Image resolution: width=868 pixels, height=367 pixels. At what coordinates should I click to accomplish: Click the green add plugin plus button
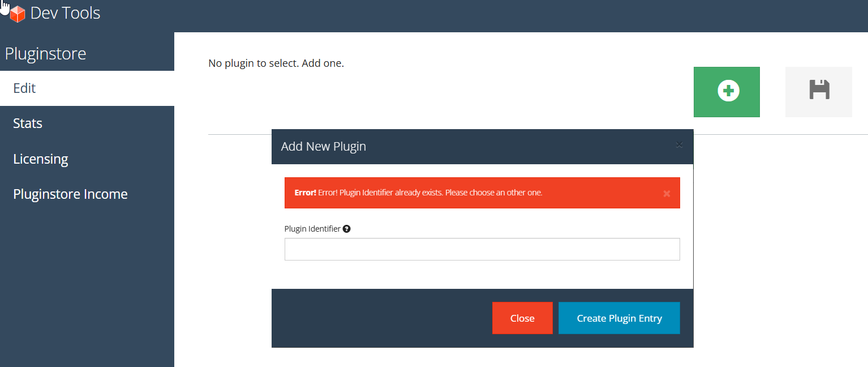coord(727,92)
